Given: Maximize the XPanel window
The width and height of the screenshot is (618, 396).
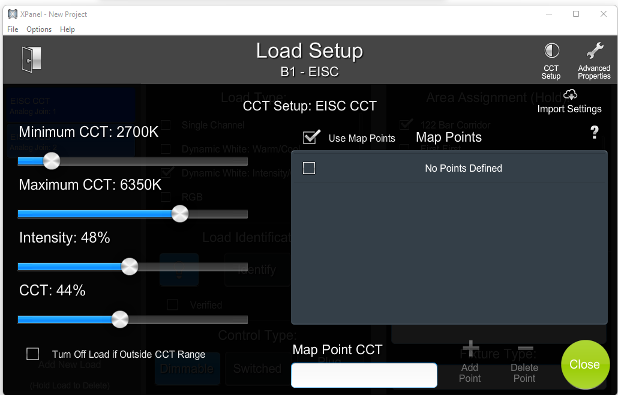Looking at the screenshot, I should tap(576, 14).
